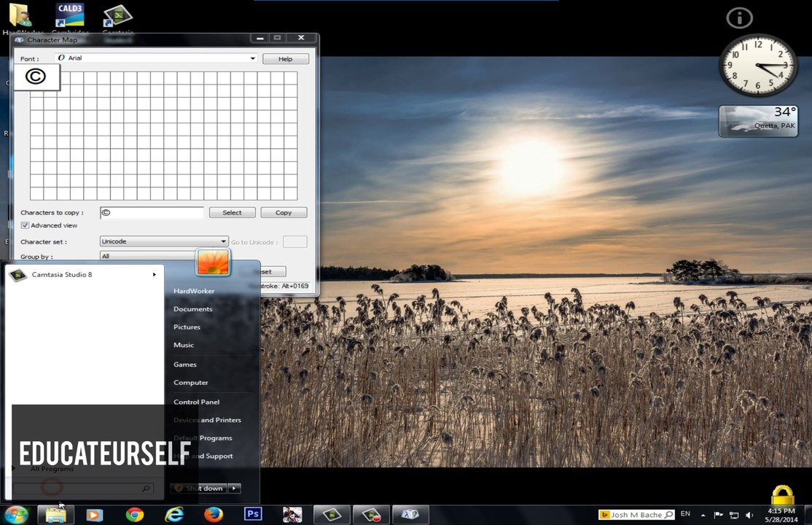This screenshot has width=812, height=525.
Task: Open the weather gadget for Quetta
Action: coord(759,121)
